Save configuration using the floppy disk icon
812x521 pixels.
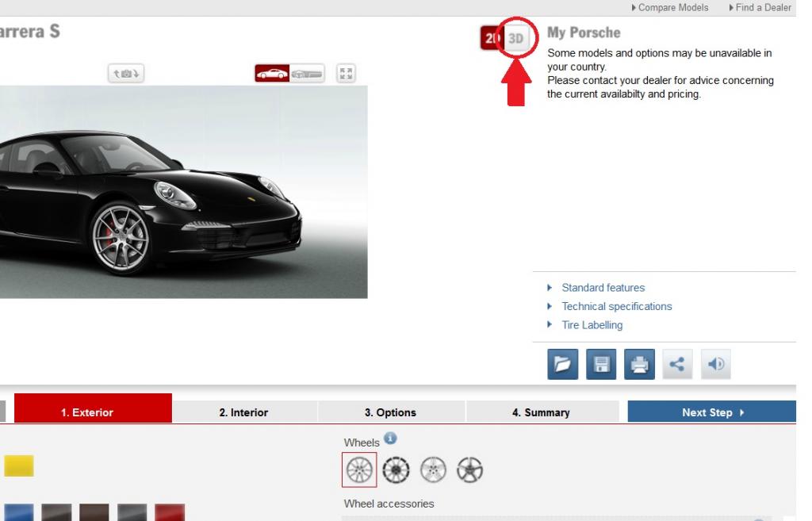pos(599,364)
